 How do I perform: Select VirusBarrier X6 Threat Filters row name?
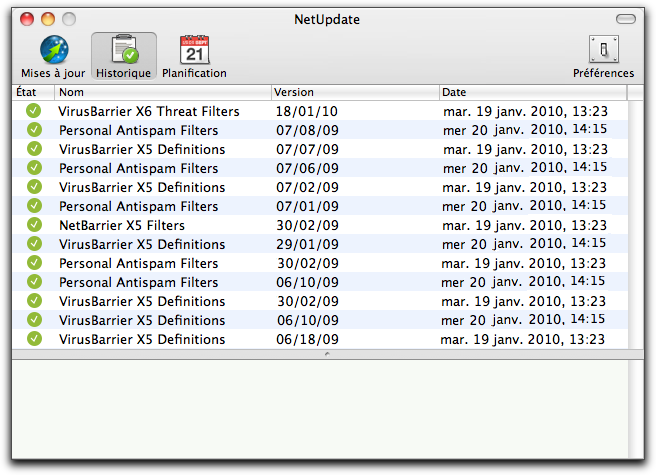coord(149,111)
